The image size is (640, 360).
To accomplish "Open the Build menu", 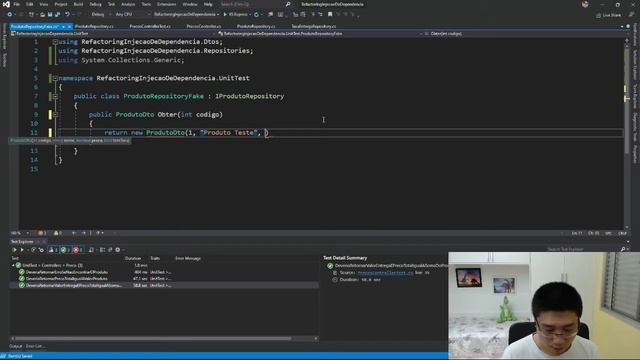I will coord(78,4).
